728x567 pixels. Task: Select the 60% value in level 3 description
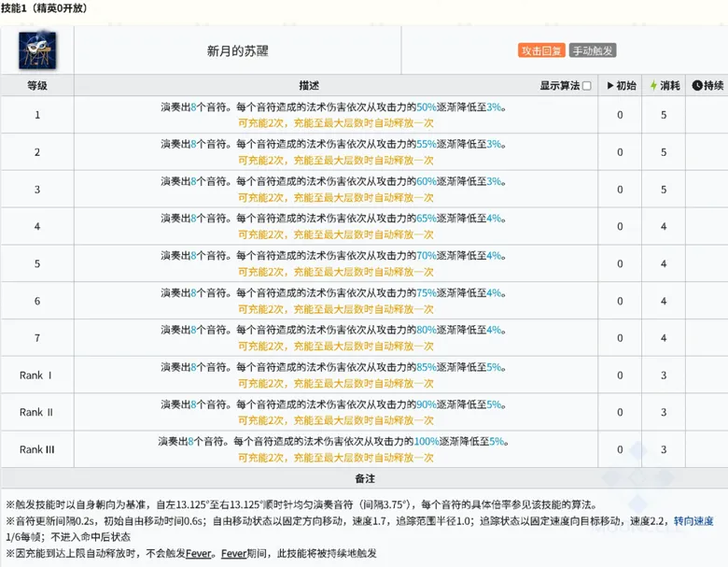pos(427,182)
